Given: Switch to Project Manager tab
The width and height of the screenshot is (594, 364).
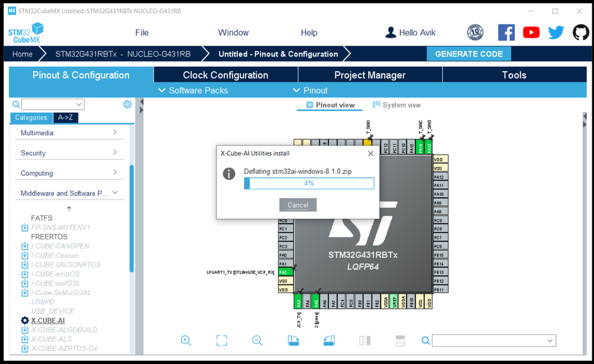Looking at the screenshot, I should point(370,75).
